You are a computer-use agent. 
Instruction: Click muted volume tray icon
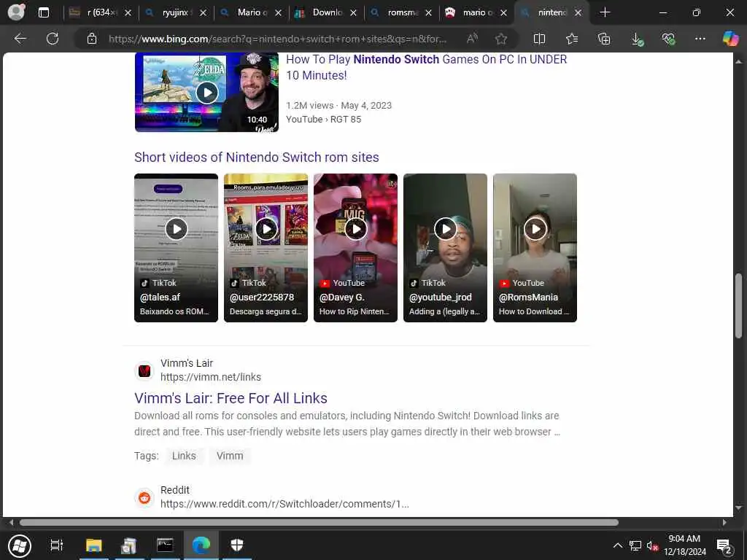[651, 545]
